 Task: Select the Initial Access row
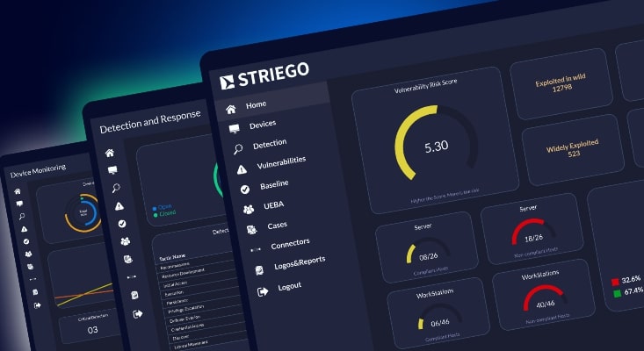coord(199,280)
